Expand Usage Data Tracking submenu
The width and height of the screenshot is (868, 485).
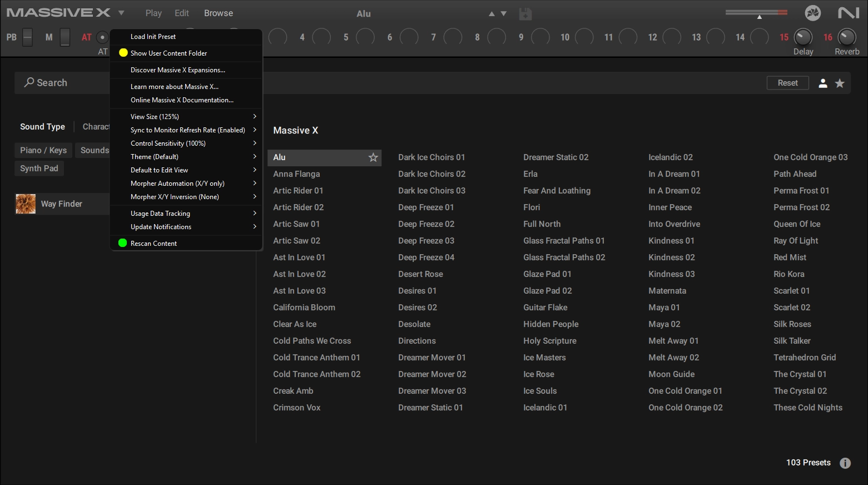point(186,213)
